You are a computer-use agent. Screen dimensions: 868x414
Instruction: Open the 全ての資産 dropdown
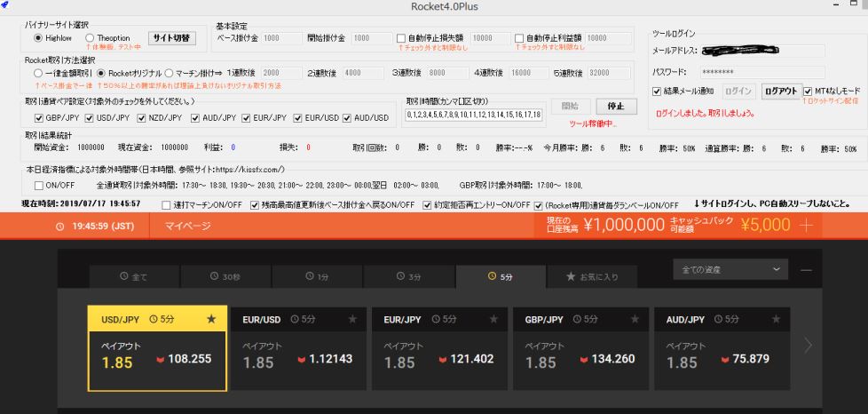tap(730, 270)
